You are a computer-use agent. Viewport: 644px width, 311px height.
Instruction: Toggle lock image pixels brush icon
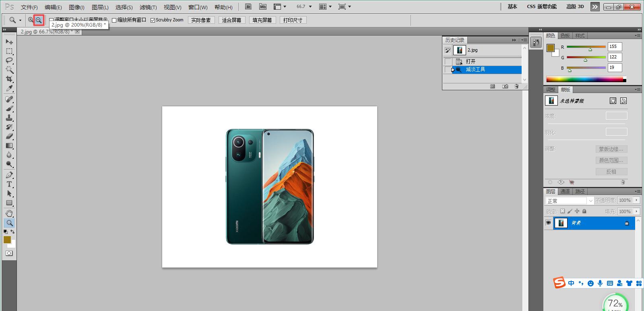pos(570,211)
